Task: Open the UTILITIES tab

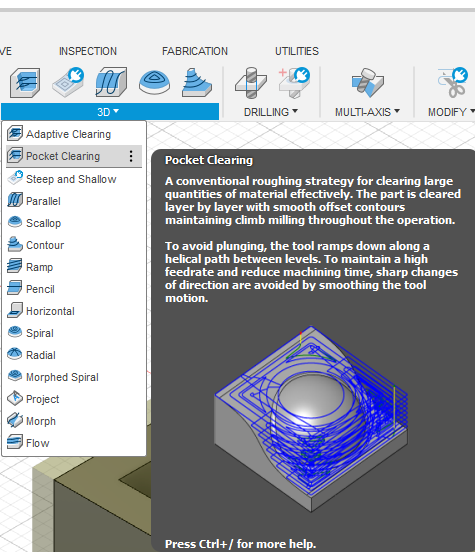Action: [x=296, y=51]
